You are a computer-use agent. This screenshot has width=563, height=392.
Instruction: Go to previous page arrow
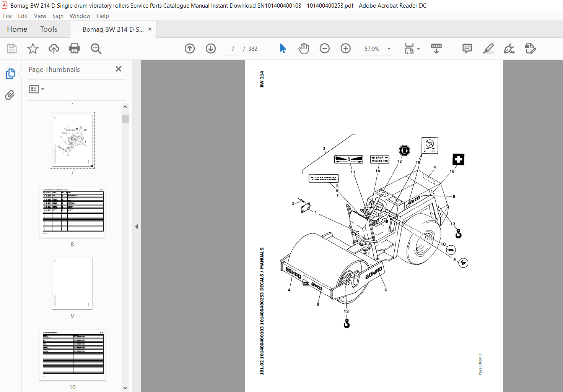(190, 49)
